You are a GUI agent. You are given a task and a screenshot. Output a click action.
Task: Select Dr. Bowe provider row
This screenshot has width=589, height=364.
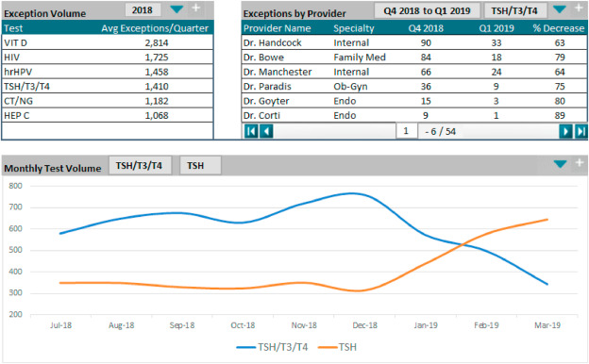(x=414, y=58)
